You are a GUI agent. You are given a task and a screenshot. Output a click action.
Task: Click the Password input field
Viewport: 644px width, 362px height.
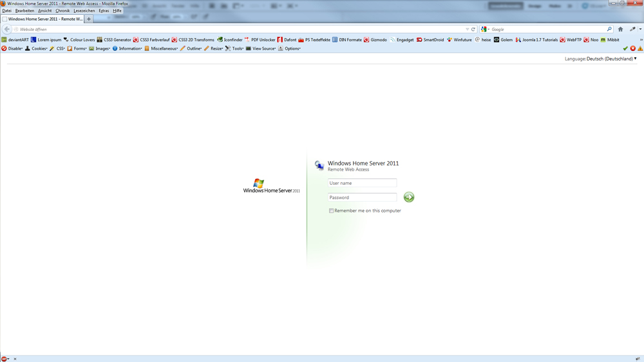point(362,197)
